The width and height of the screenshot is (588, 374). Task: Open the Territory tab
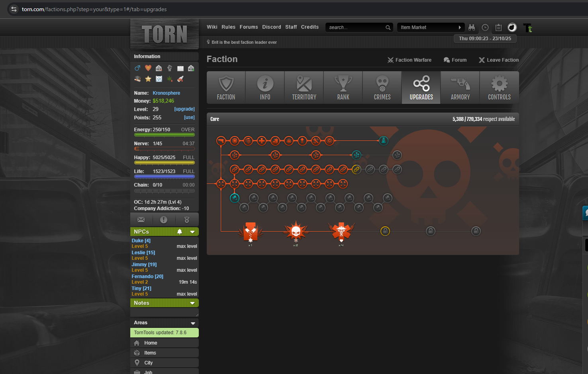(x=304, y=88)
